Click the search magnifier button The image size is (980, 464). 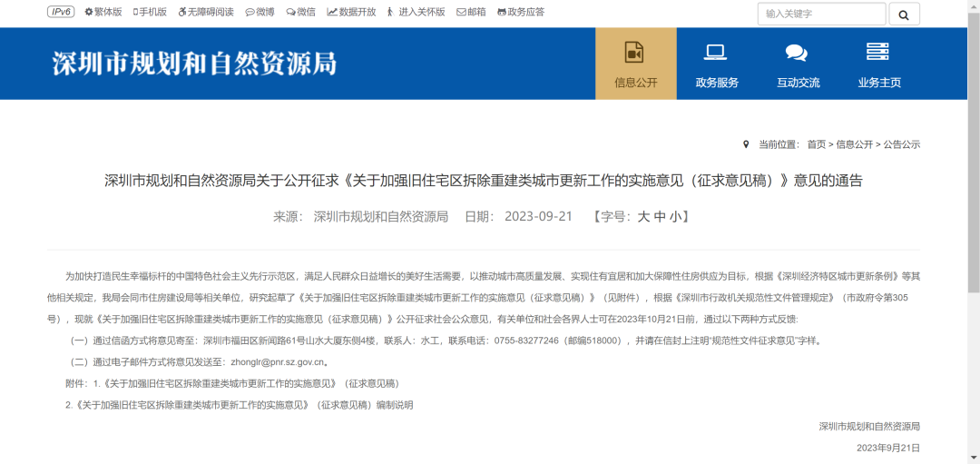(x=904, y=14)
